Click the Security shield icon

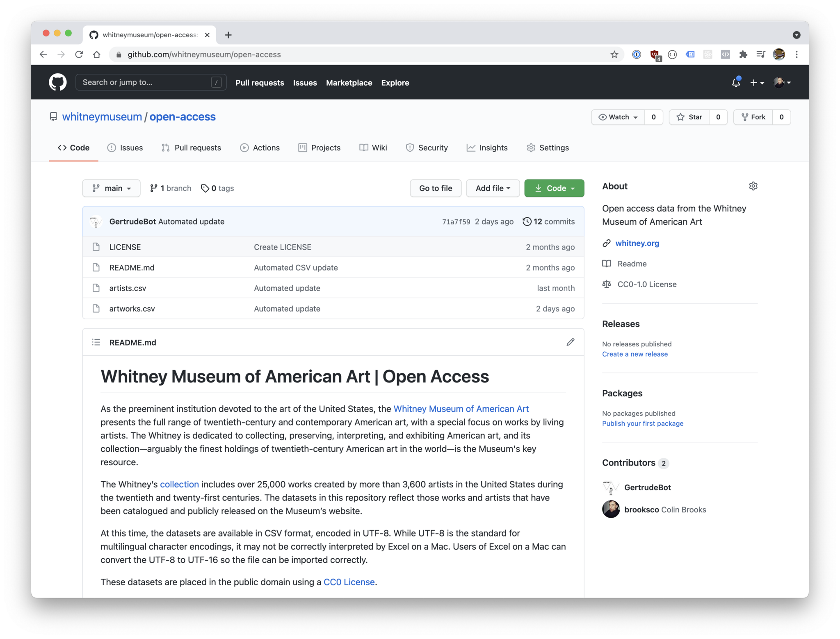coord(410,147)
